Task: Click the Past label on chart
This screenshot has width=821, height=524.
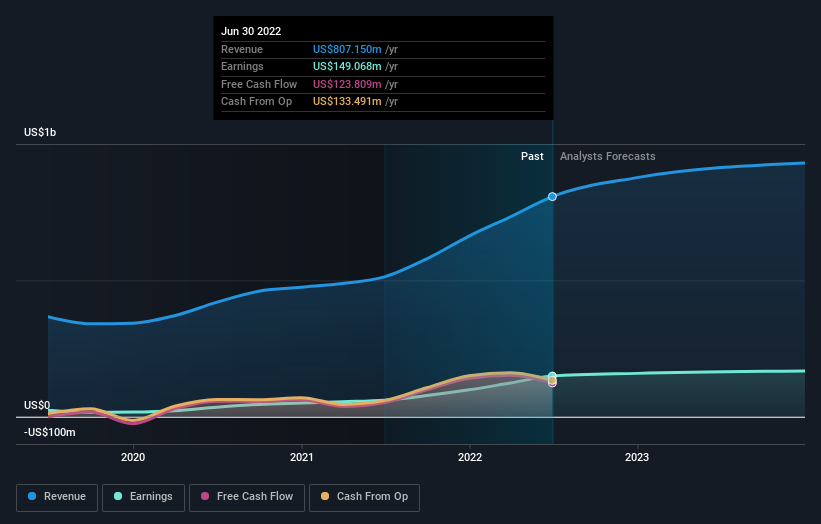Action: click(532, 156)
